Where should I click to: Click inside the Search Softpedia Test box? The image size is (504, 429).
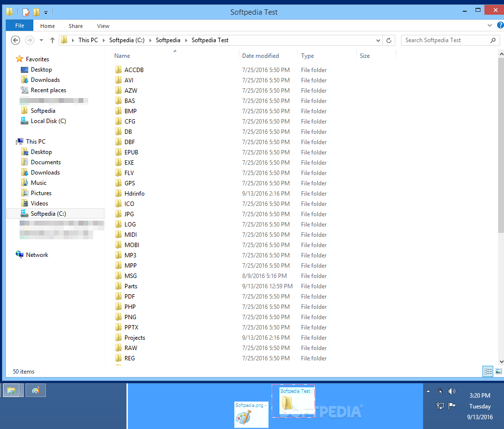(x=450, y=40)
